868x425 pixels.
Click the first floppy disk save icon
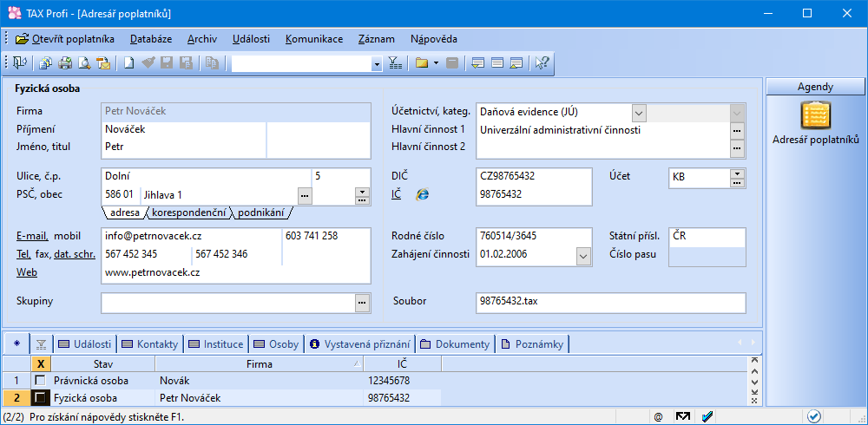click(167, 63)
